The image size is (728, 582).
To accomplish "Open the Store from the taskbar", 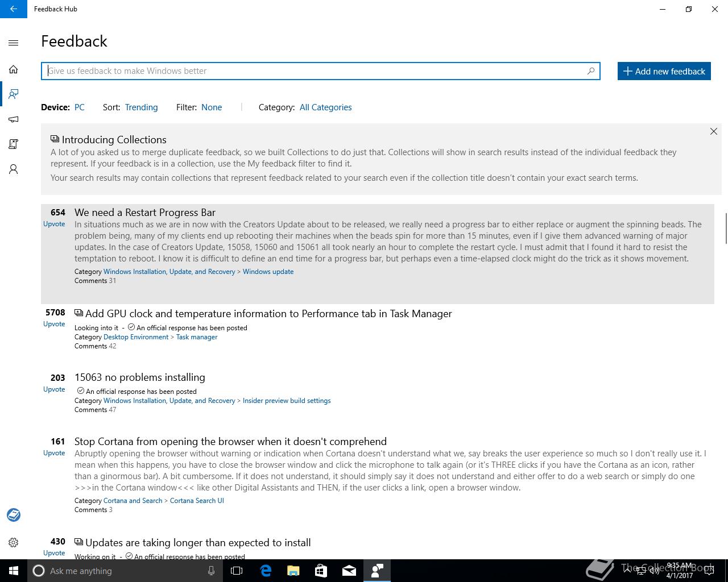I will [321, 571].
